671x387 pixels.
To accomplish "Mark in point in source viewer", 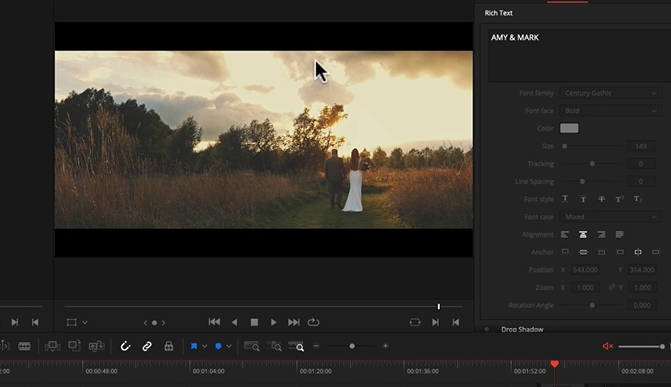I will click(15, 322).
